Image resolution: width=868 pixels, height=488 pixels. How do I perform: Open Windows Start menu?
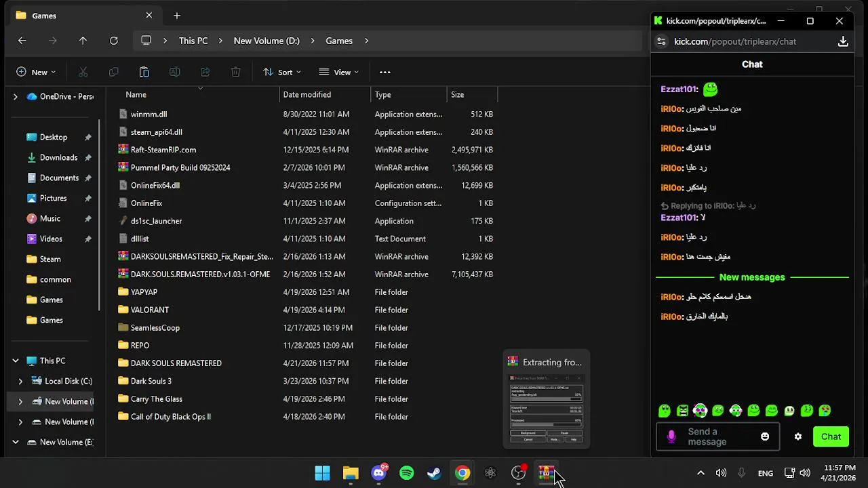[x=323, y=473]
